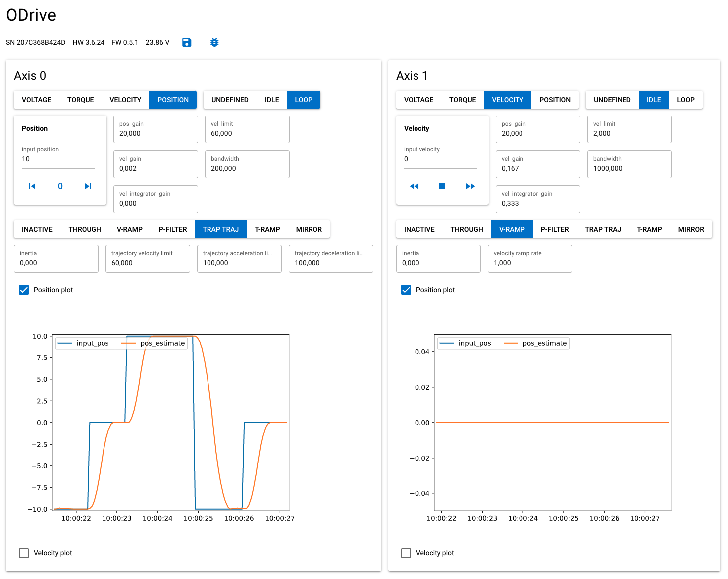Click trajectory acceleration limit field
Screen dimensions: 728x579
(239, 259)
